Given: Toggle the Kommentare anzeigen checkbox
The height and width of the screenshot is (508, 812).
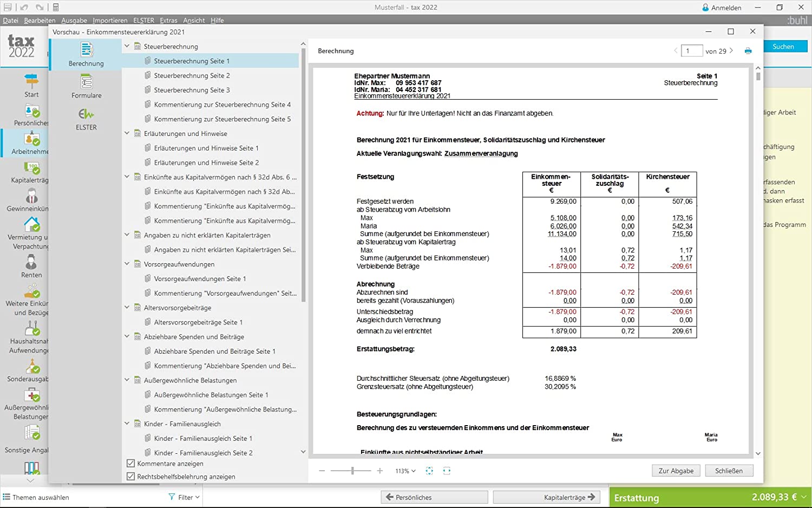Looking at the screenshot, I should (x=130, y=463).
